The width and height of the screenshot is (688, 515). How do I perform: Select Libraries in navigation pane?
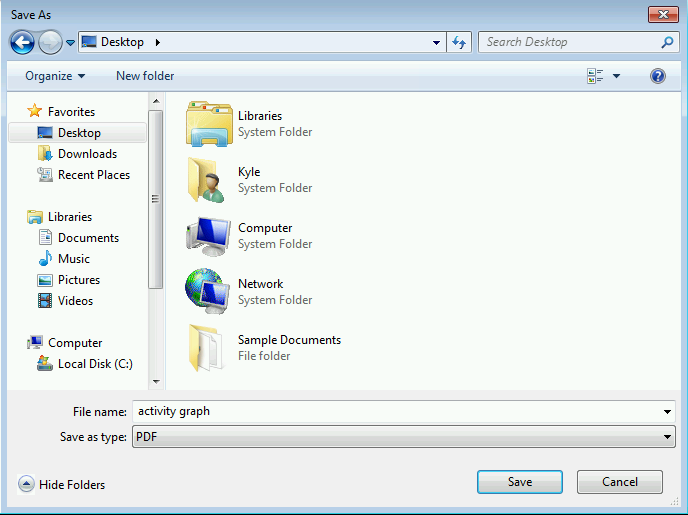[x=70, y=217]
